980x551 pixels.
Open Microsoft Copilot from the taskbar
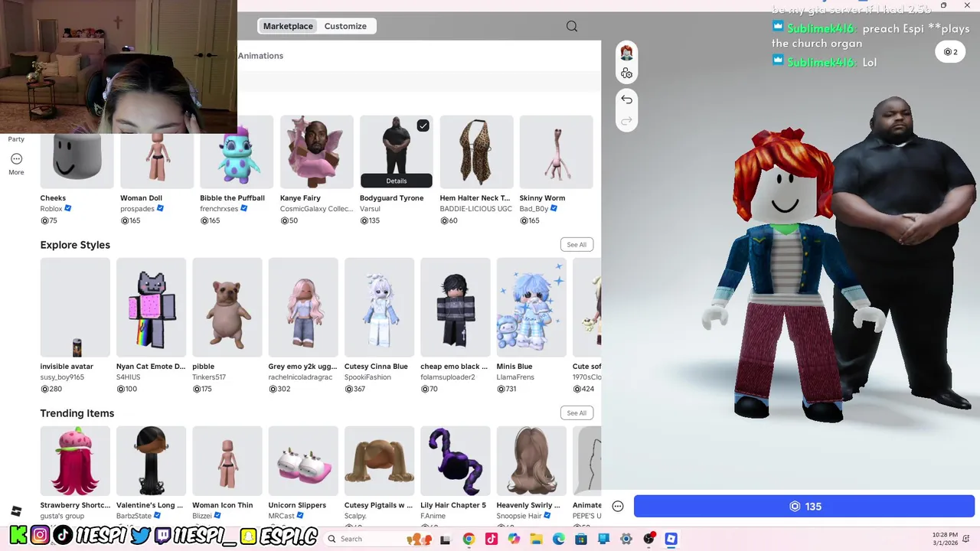514,539
